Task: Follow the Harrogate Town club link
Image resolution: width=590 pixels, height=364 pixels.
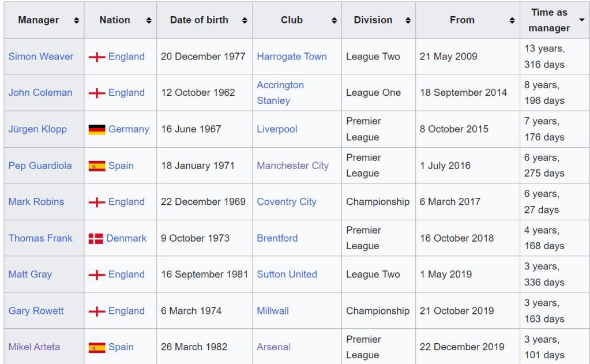Action: click(292, 57)
